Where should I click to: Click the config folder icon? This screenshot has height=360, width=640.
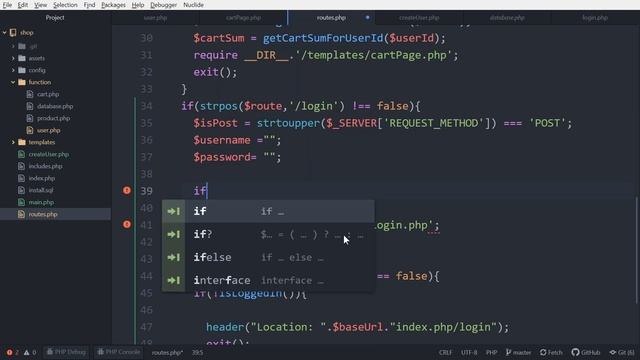pos(22,70)
